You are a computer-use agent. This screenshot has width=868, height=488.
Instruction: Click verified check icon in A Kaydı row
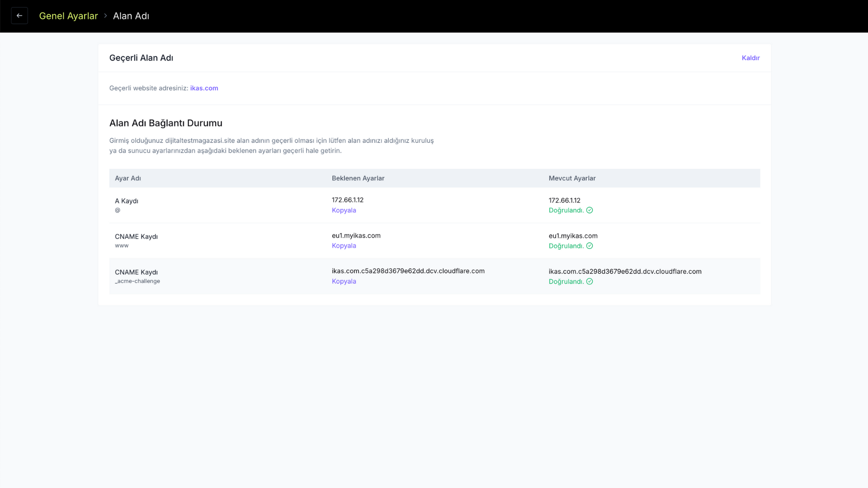click(x=590, y=210)
